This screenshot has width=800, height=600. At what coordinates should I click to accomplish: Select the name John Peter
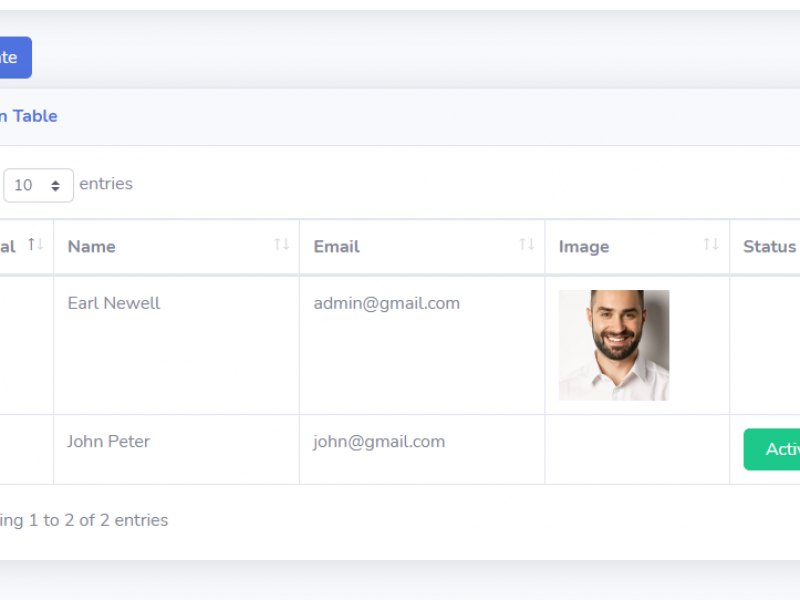109,441
